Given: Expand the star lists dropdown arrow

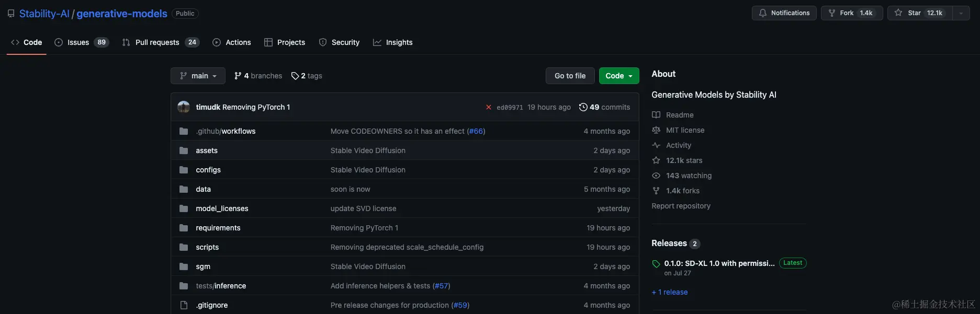Looking at the screenshot, I should click(x=961, y=13).
